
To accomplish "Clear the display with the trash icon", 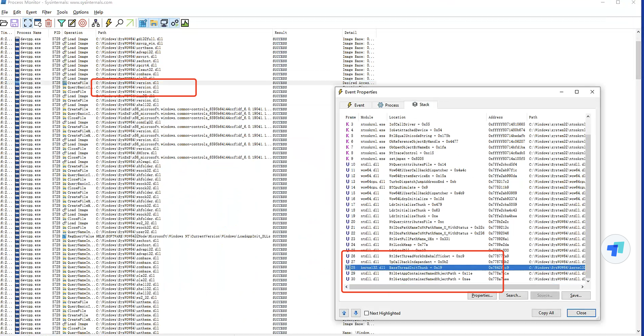I will coord(49,23).
